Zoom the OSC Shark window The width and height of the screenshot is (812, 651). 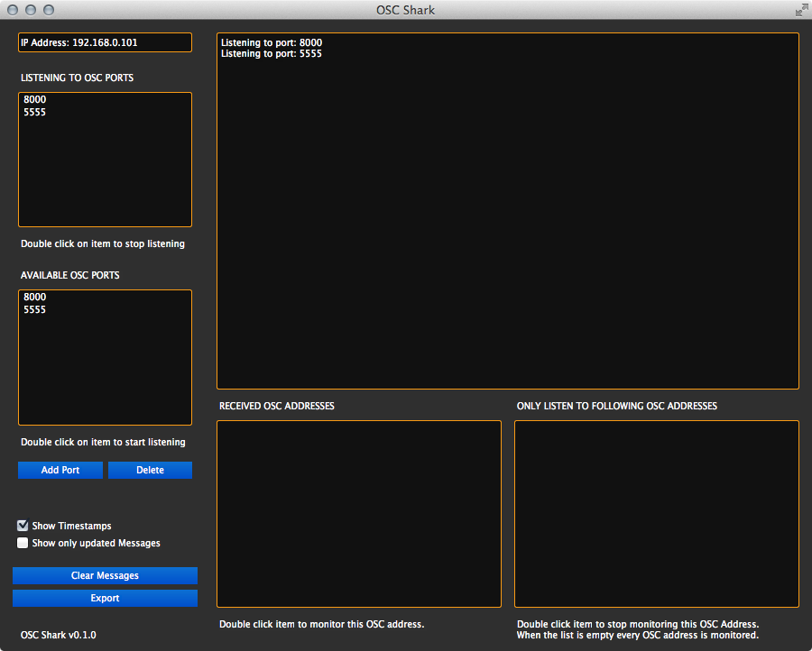(49, 10)
